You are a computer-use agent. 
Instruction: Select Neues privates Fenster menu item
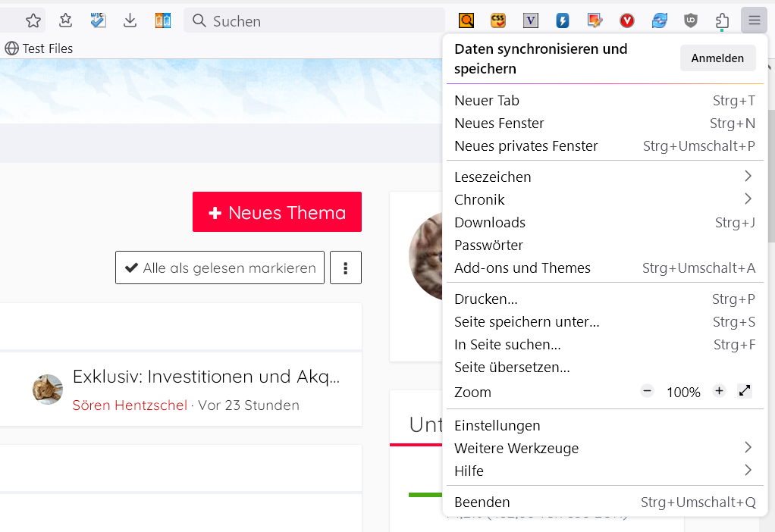tap(526, 146)
